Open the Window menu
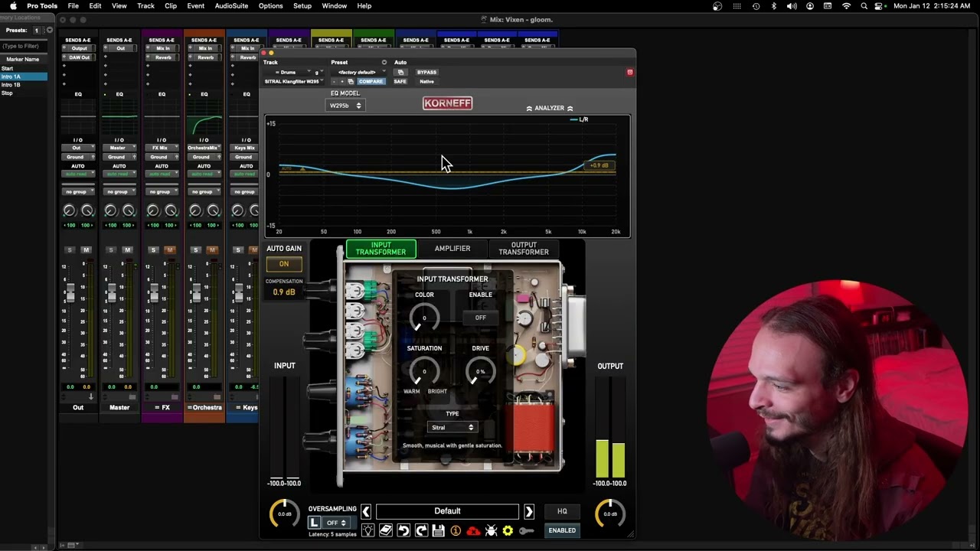 334,6
